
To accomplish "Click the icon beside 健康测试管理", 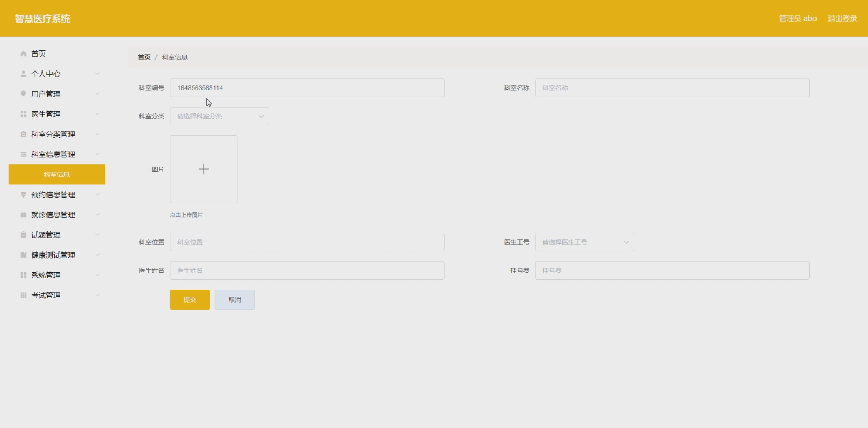I will pyautogui.click(x=23, y=255).
